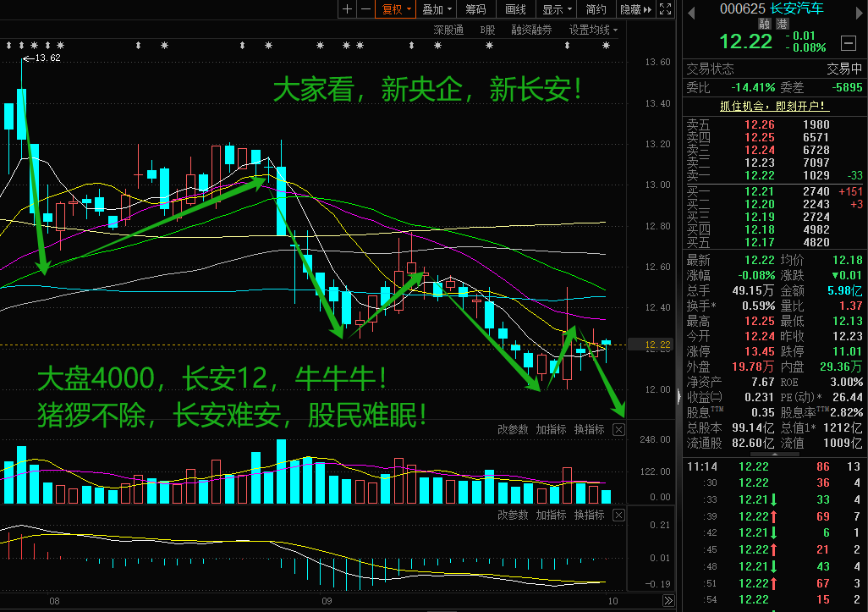Go to next stock with right arrow
868x612 pixels.
[x=859, y=14]
